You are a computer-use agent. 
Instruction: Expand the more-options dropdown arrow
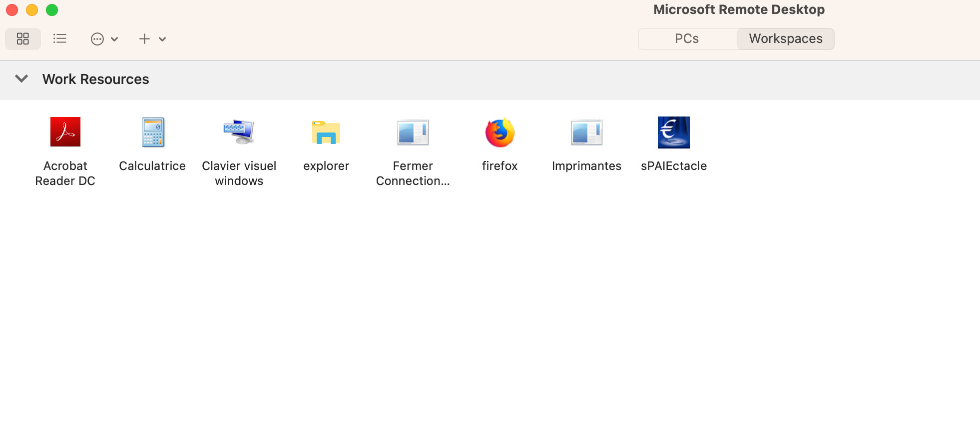coord(114,39)
